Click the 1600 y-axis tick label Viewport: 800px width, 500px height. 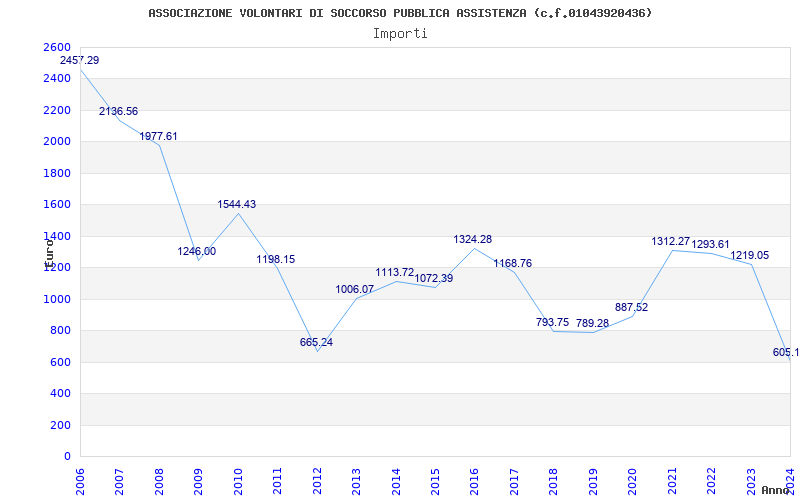coord(57,205)
